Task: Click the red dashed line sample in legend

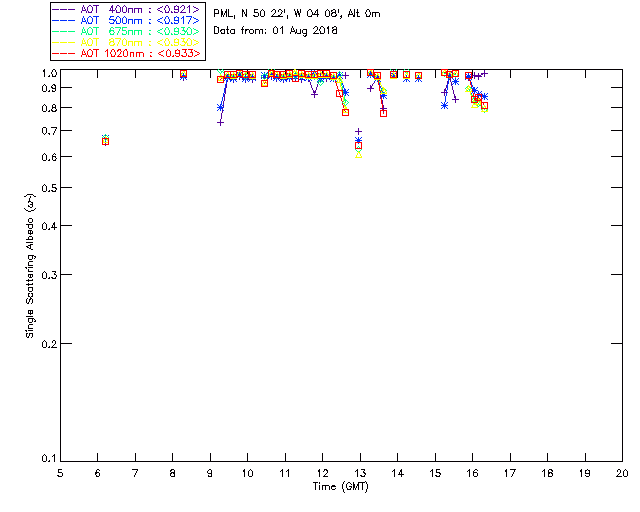Action: (x=64, y=54)
